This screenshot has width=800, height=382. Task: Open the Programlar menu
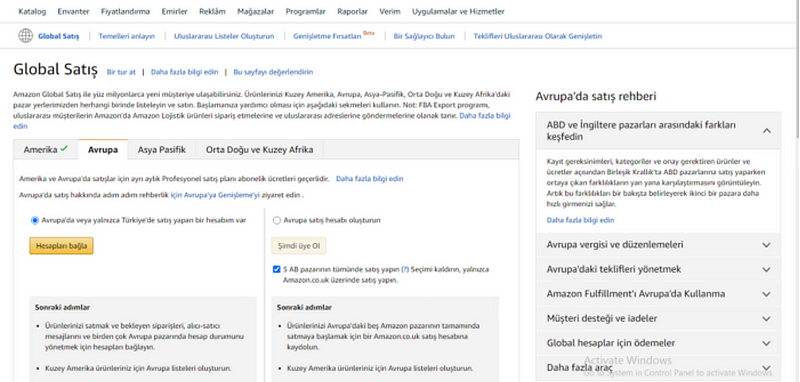click(x=306, y=11)
